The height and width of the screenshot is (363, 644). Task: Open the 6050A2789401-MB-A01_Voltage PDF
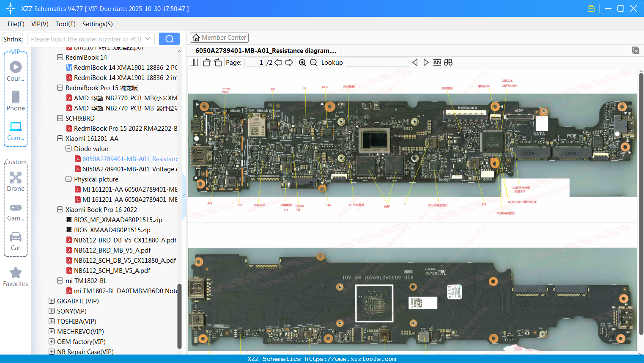(x=126, y=169)
